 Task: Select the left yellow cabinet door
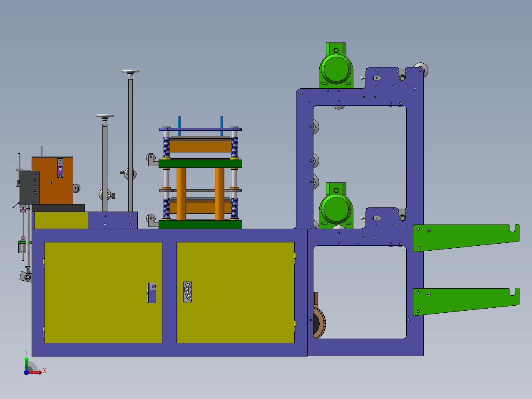point(103,292)
